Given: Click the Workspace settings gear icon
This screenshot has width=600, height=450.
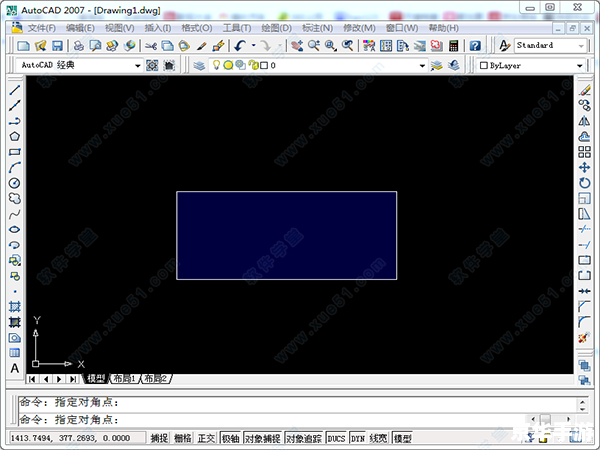Looking at the screenshot, I should (152, 65).
